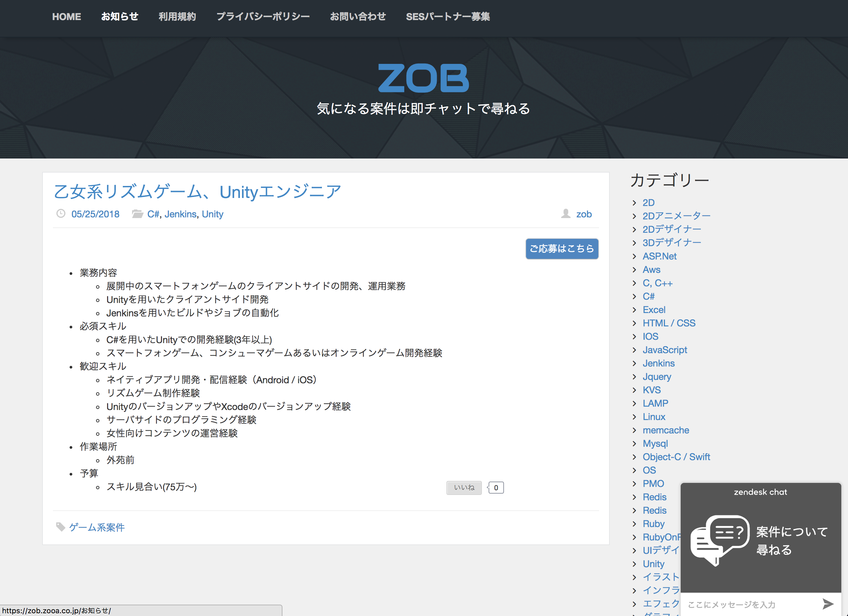This screenshot has height=616, width=848.
Task: Open the C# category under post title
Action: tap(153, 214)
